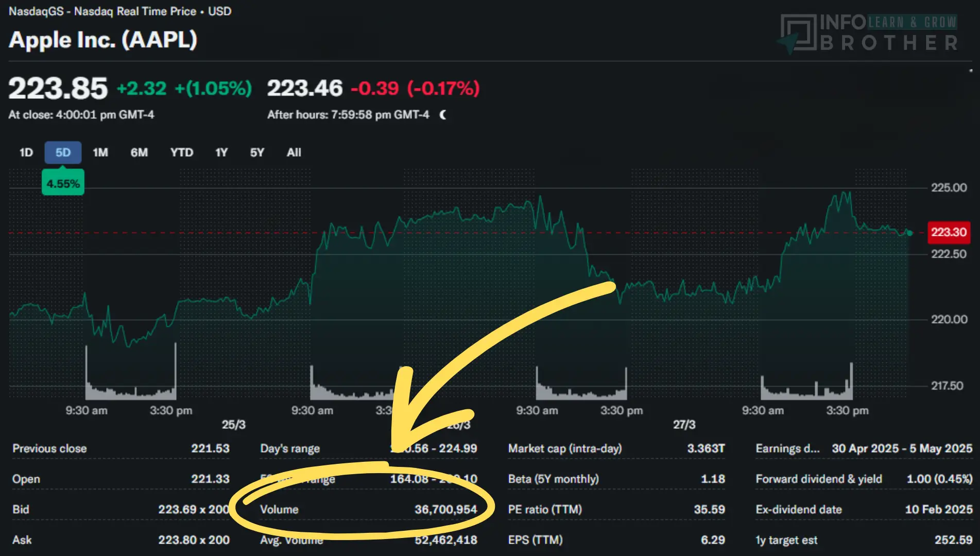
Task: Click the 223.46 after-hours price
Action: [x=305, y=88]
